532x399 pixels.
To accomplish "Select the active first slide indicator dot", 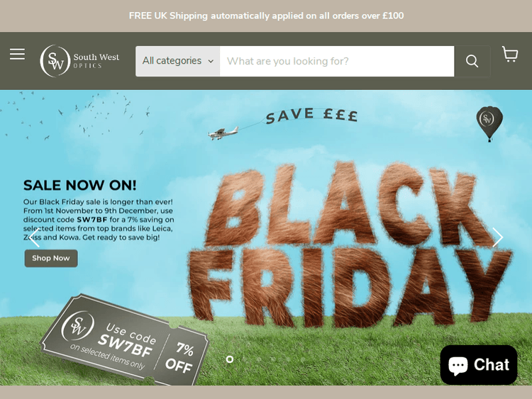I will (230, 359).
